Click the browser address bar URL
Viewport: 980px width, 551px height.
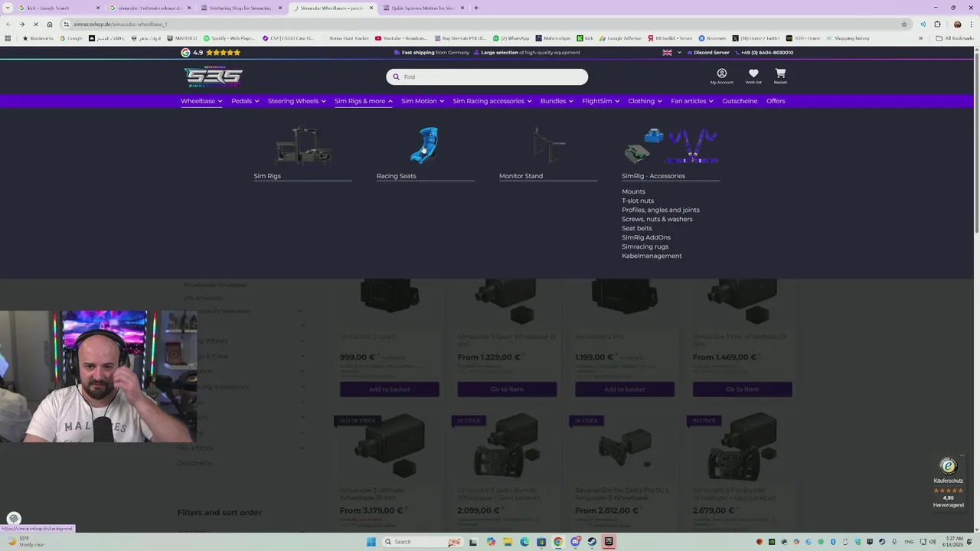pyautogui.click(x=120, y=24)
